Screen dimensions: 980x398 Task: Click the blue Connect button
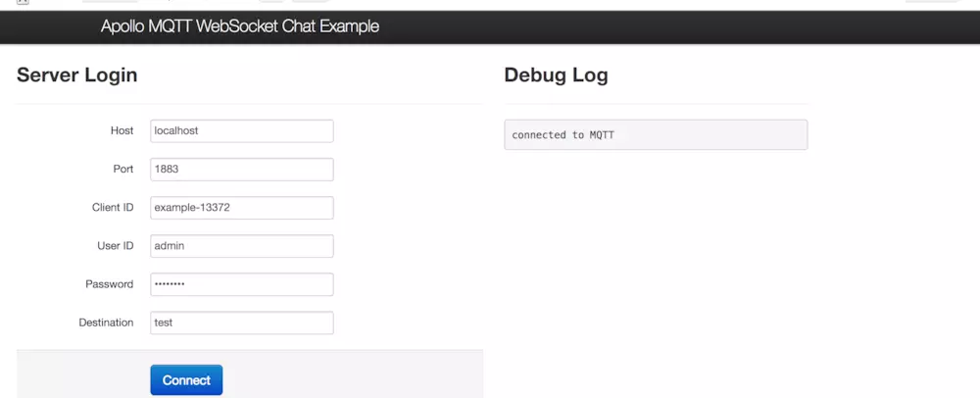tap(186, 380)
